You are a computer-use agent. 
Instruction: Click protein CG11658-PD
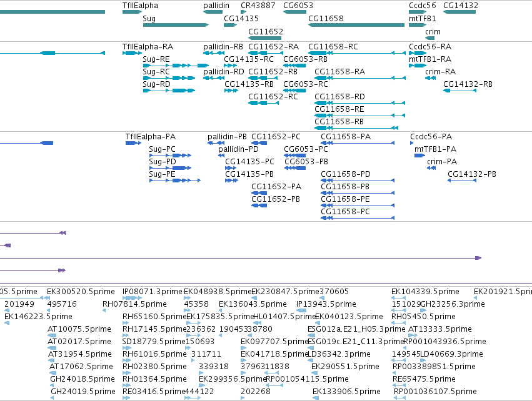coord(346,174)
